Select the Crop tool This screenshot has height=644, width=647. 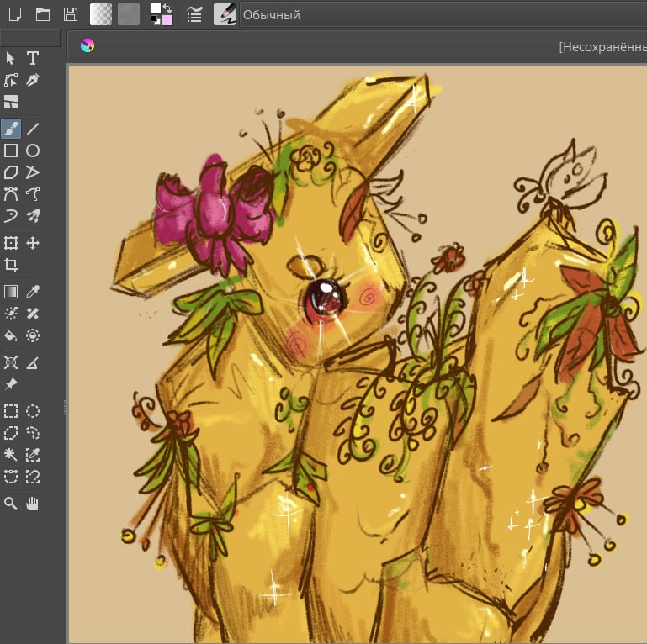coord(11,265)
